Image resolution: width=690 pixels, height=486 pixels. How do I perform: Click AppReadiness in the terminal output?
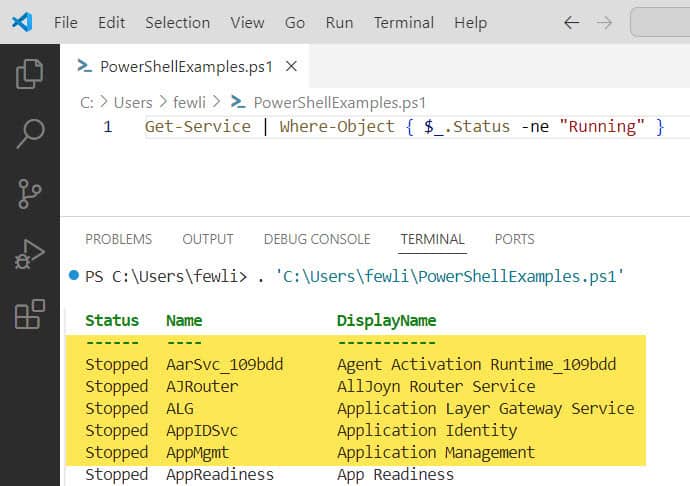(x=220, y=475)
